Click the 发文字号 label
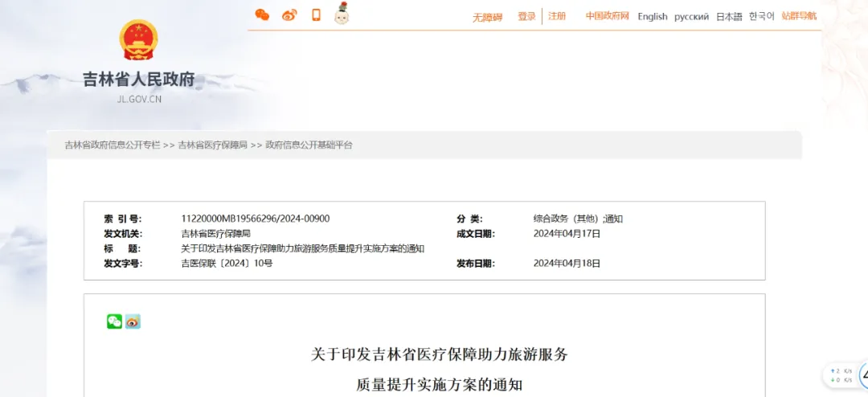The height and width of the screenshot is (397, 868). point(122,264)
